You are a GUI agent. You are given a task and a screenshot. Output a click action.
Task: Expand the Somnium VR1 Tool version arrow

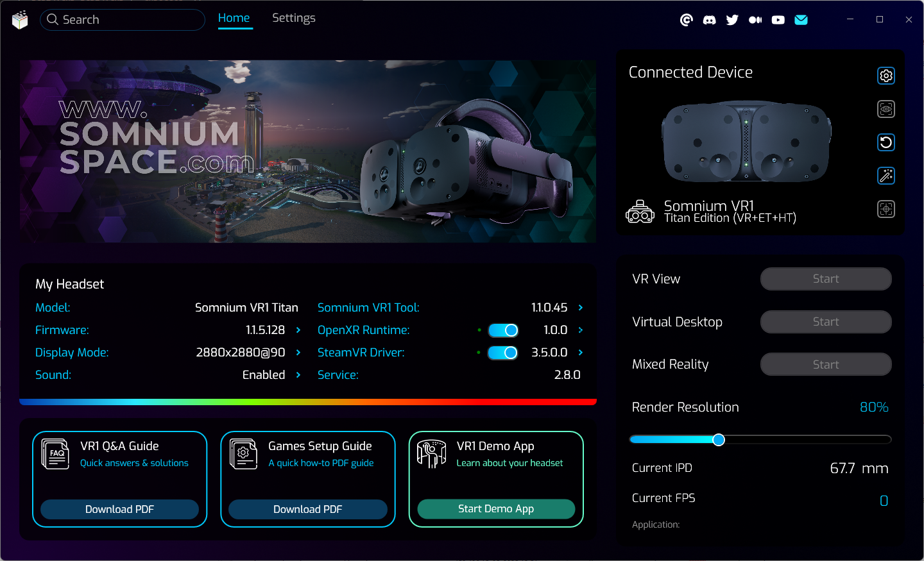click(581, 308)
